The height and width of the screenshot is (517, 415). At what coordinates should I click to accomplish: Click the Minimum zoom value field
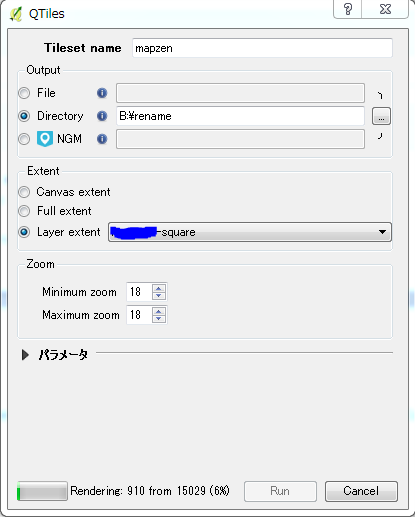pos(139,292)
